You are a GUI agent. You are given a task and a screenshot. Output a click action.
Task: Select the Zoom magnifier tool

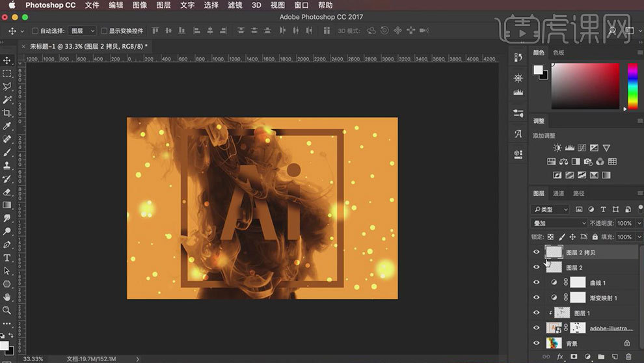point(7,310)
